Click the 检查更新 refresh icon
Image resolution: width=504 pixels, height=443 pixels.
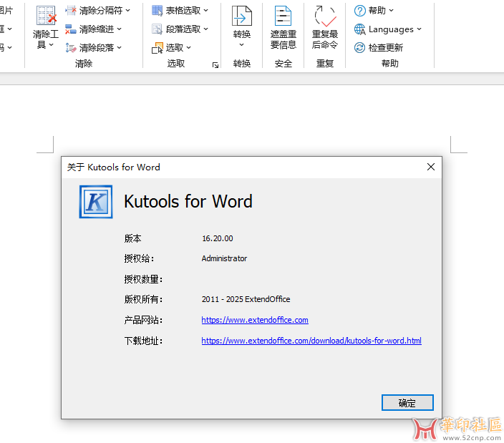point(359,48)
